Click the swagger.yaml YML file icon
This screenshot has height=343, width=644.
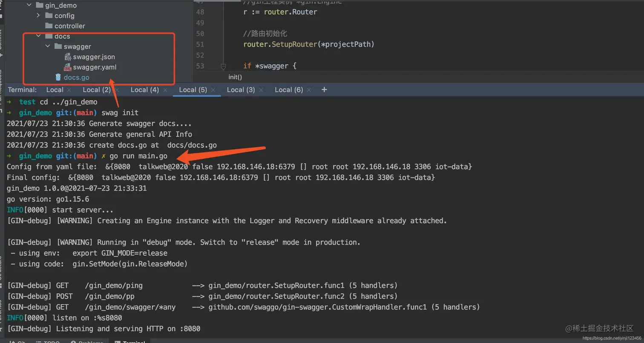pyautogui.click(x=68, y=67)
